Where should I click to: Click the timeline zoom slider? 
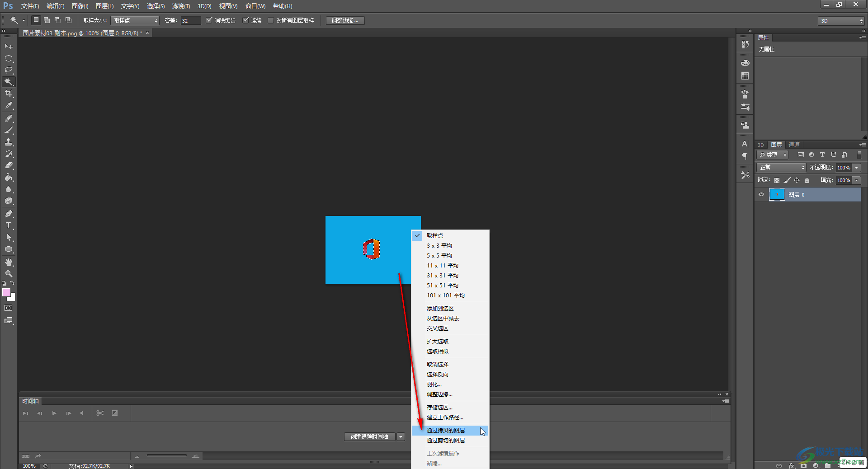click(x=166, y=456)
